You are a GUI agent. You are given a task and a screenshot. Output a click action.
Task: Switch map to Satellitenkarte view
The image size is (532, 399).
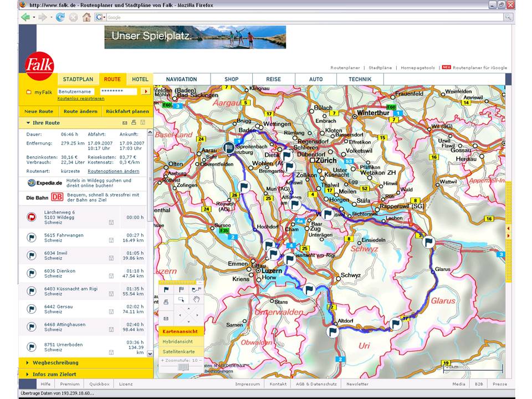(178, 351)
